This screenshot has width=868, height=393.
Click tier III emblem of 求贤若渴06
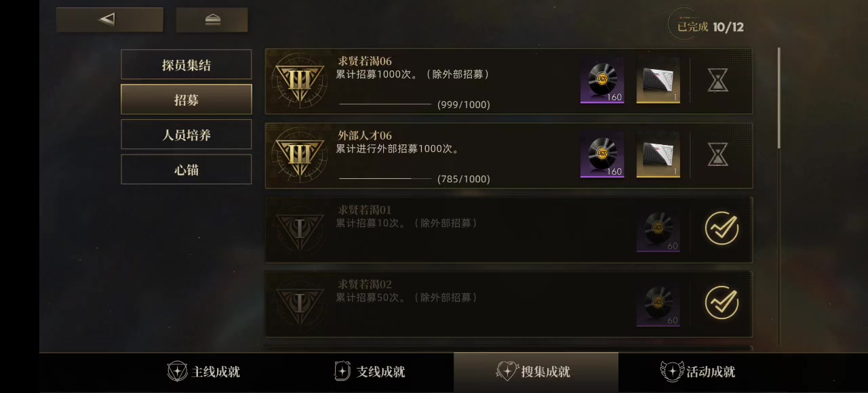click(x=299, y=81)
